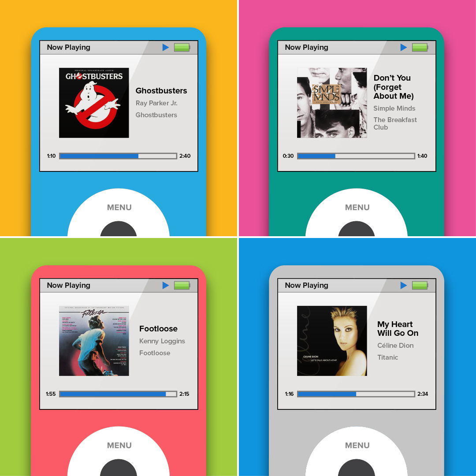Click Ghostbusters track progress bar
The height and width of the screenshot is (476, 476).
(x=118, y=156)
